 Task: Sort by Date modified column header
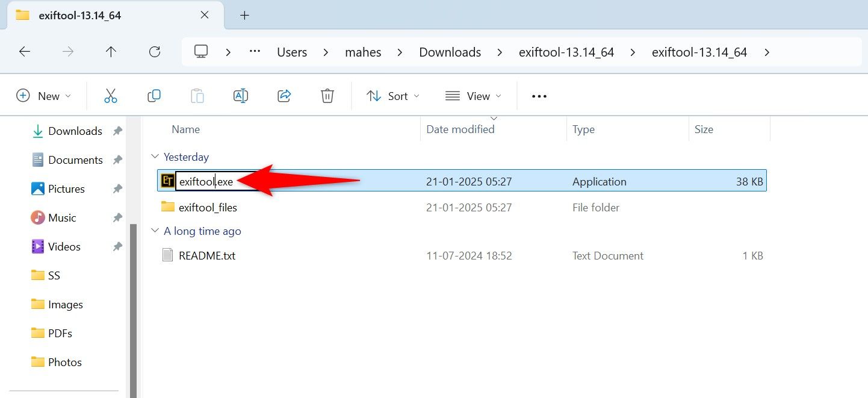coord(460,129)
